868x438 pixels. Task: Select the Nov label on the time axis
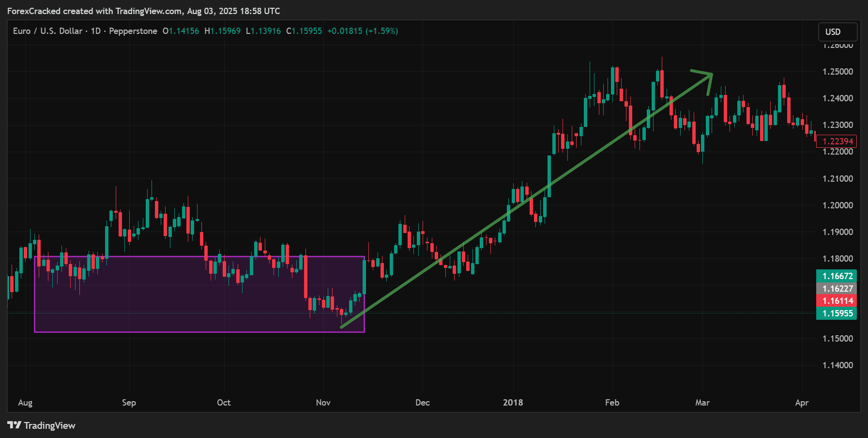pyautogui.click(x=323, y=402)
